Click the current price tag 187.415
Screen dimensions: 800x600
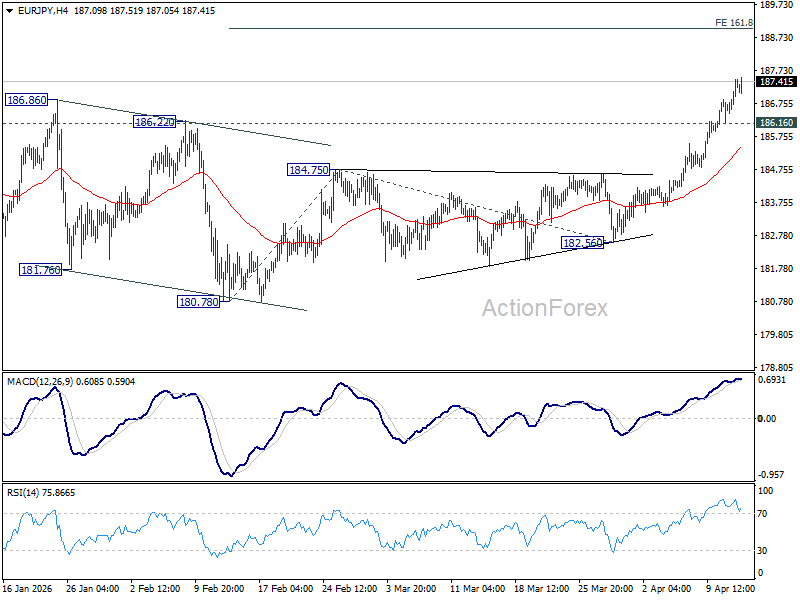tap(776, 82)
